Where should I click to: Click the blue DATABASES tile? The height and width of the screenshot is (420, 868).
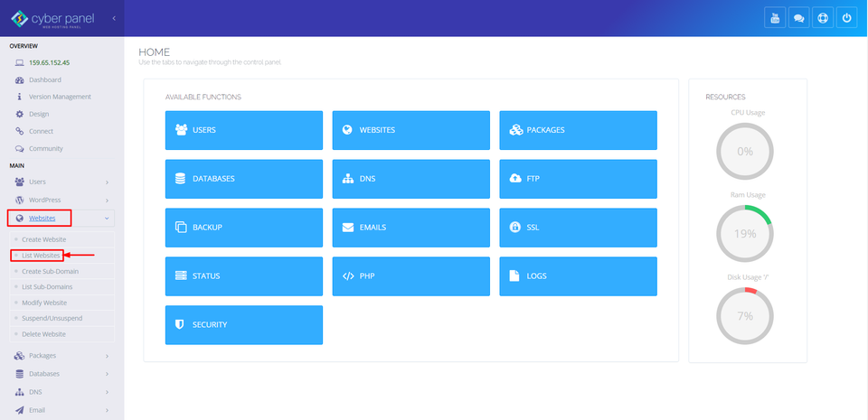click(x=243, y=179)
